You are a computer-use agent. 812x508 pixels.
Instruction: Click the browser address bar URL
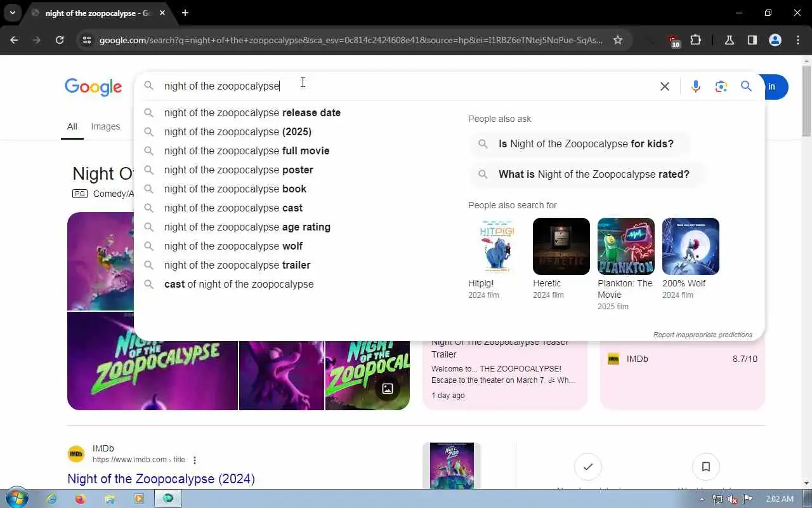pyautogui.click(x=351, y=40)
